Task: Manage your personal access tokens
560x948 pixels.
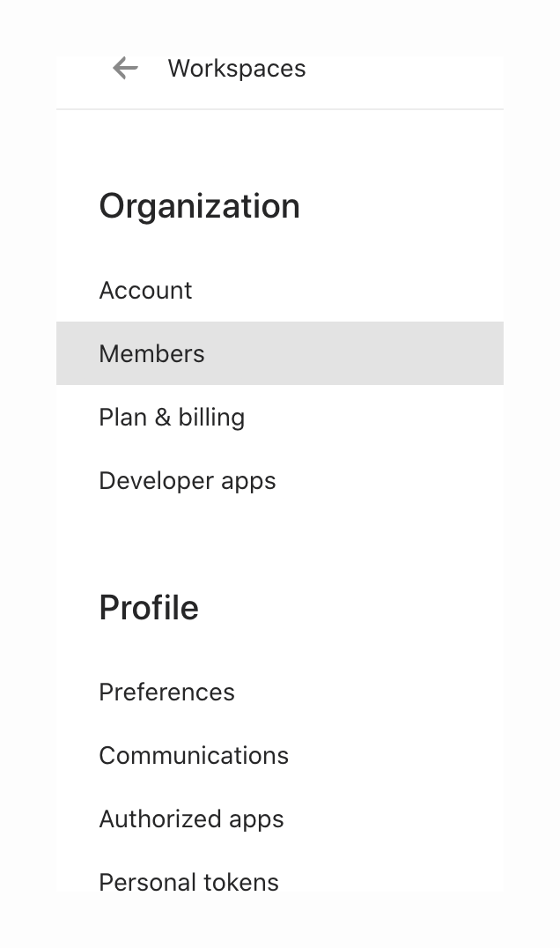Action: (x=188, y=882)
